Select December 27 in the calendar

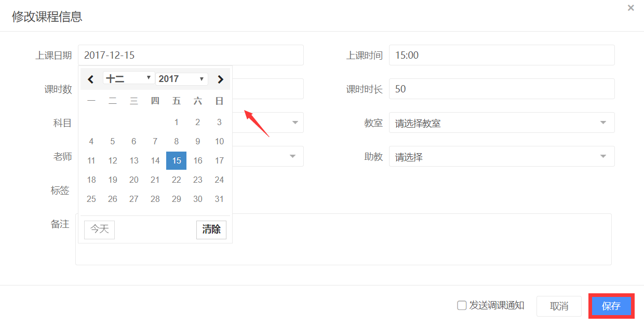pyautogui.click(x=134, y=199)
